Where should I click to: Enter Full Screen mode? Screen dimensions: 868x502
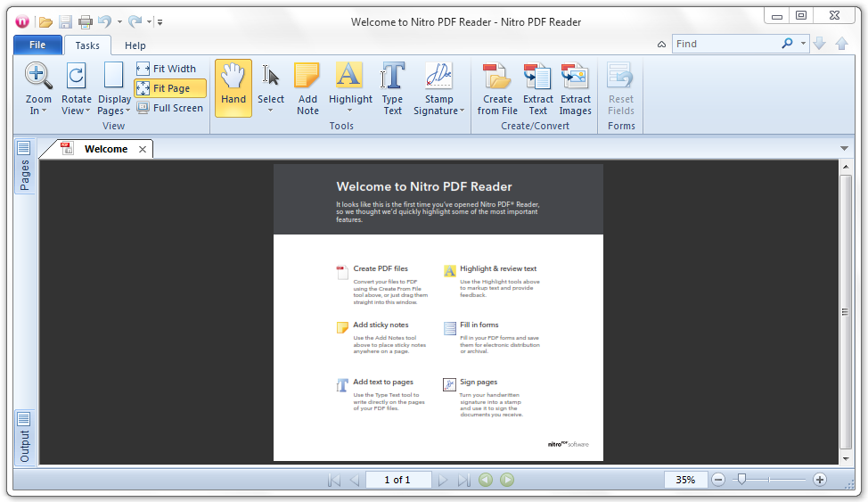pos(170,108)
